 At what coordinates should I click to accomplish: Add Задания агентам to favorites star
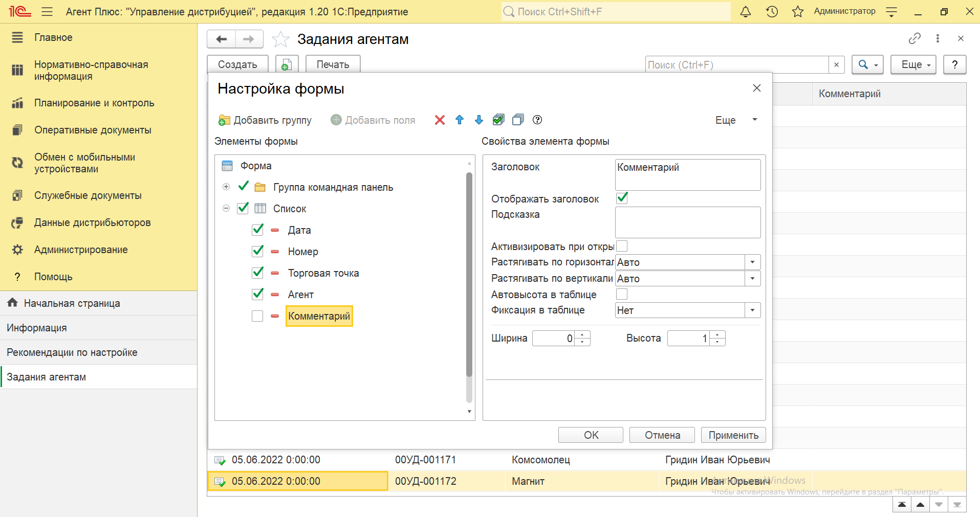(280, 39)
